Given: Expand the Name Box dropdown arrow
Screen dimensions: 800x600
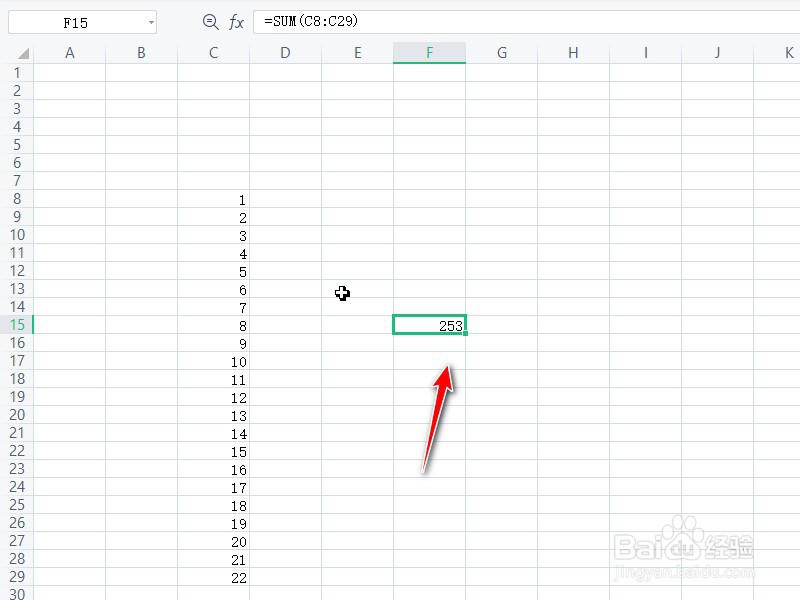Looking at the screenshot, I should 151,22.
